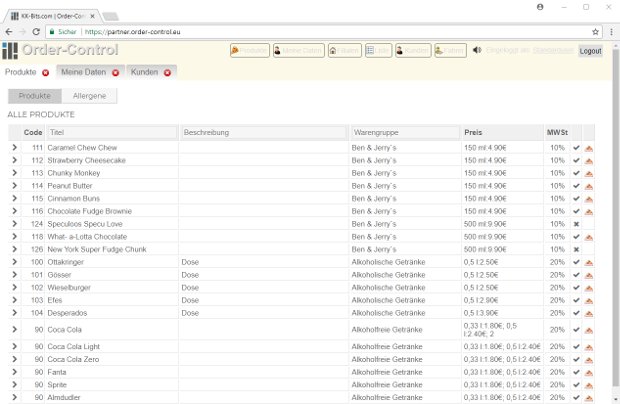
Task: Expand the Caramel Chew Chew row
Action: tap(15, 147)
